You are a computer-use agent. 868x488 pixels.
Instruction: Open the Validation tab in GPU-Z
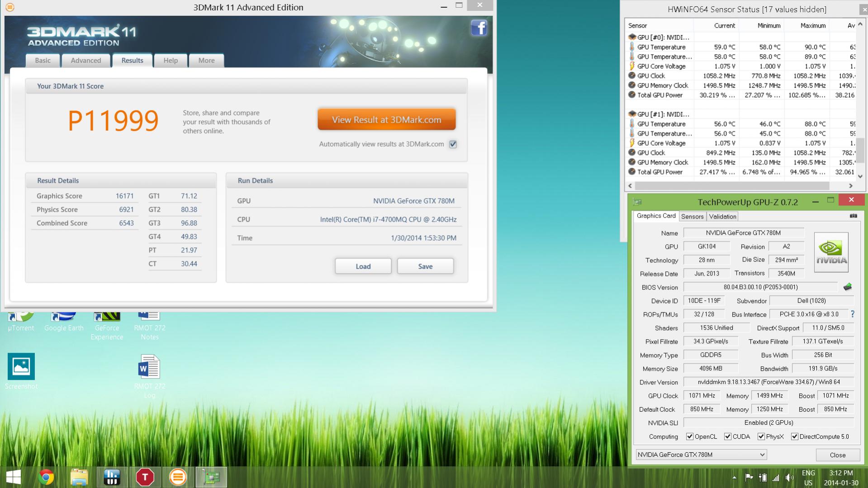click(722, 216)
